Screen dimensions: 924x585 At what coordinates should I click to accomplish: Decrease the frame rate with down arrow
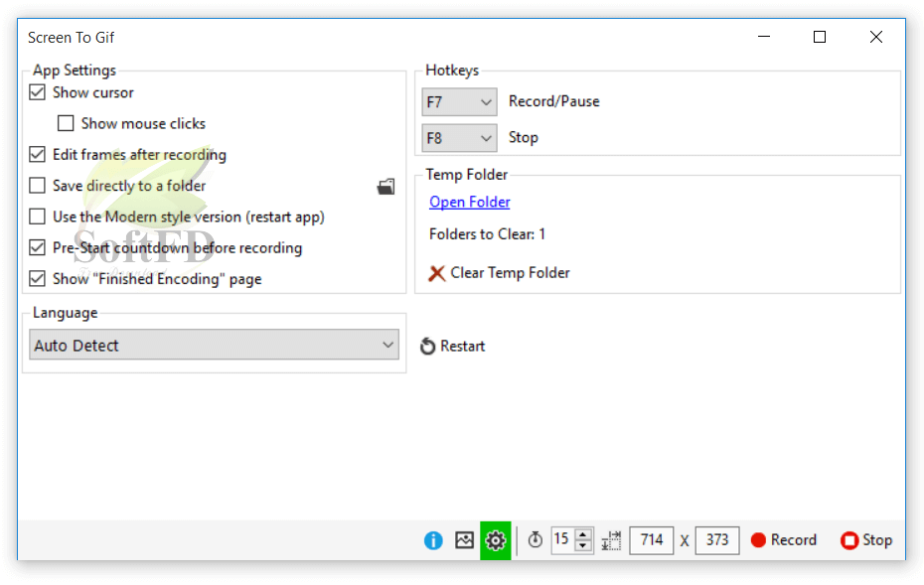coord(583,545)
